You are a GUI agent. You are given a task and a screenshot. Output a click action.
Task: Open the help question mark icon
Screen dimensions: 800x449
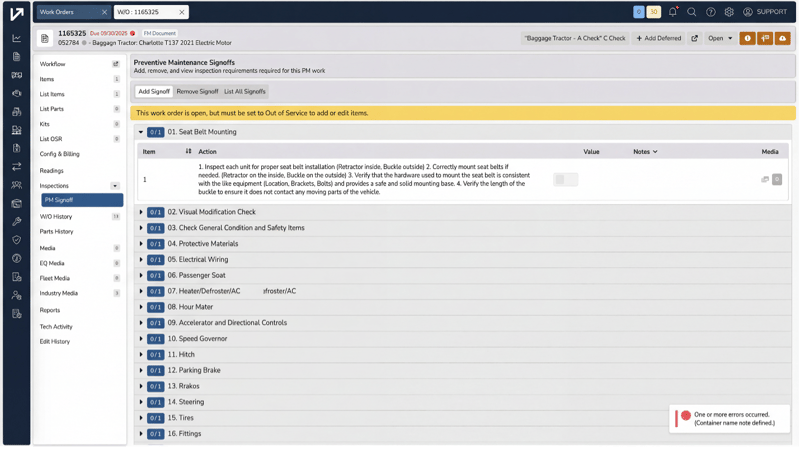click(x=710, y=12)
